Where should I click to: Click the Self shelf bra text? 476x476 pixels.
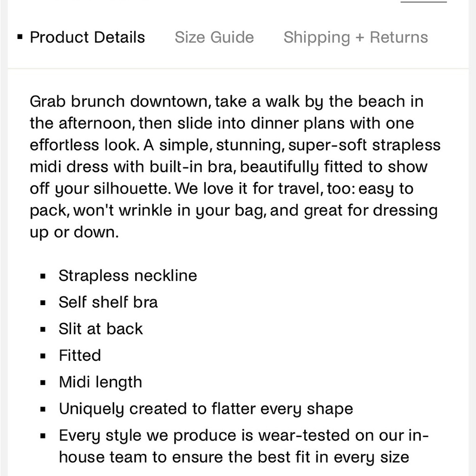pos(108,302)
